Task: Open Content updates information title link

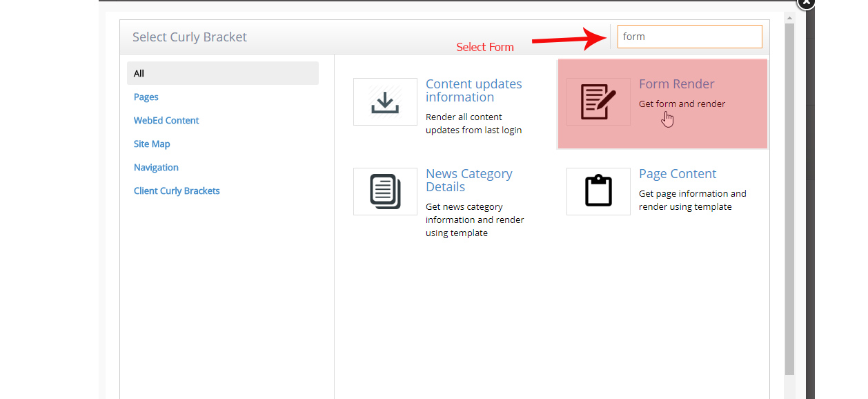Action: pyautogui.click(x=473, y=90)
